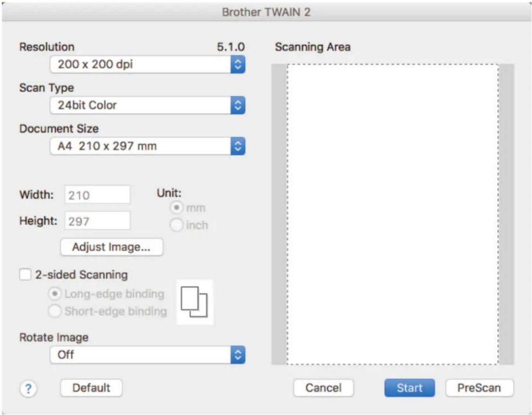Viewport: 532px width, 415px height.
Task: Click the Adjust Image button
Action: pos(112,247)
